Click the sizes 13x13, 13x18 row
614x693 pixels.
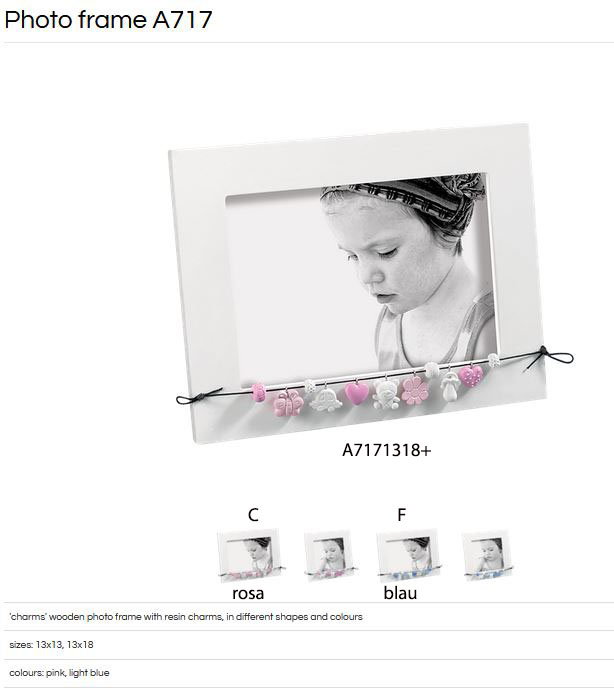click(x=309, y=645)
